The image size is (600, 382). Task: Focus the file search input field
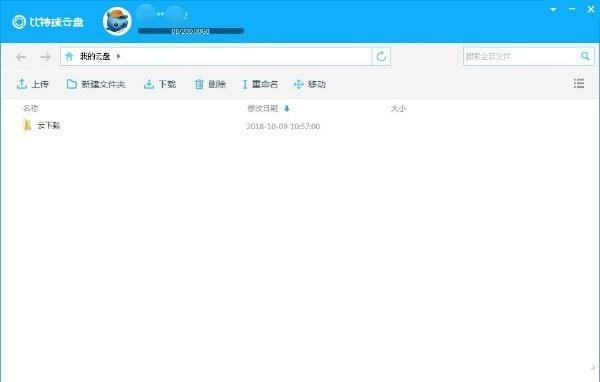[520, 57]
